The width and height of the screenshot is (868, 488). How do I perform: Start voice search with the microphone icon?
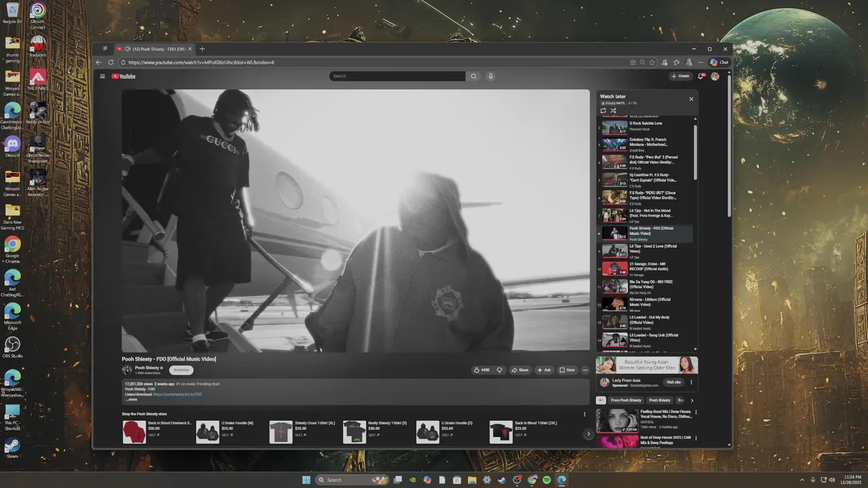(491, 76)
